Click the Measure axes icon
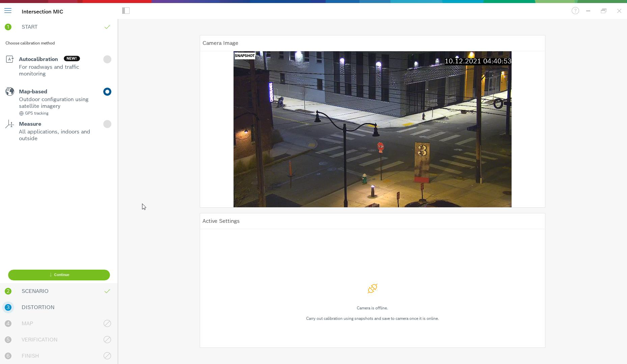The height and width of the screenshot is (364, 627). tap(10, 124)
